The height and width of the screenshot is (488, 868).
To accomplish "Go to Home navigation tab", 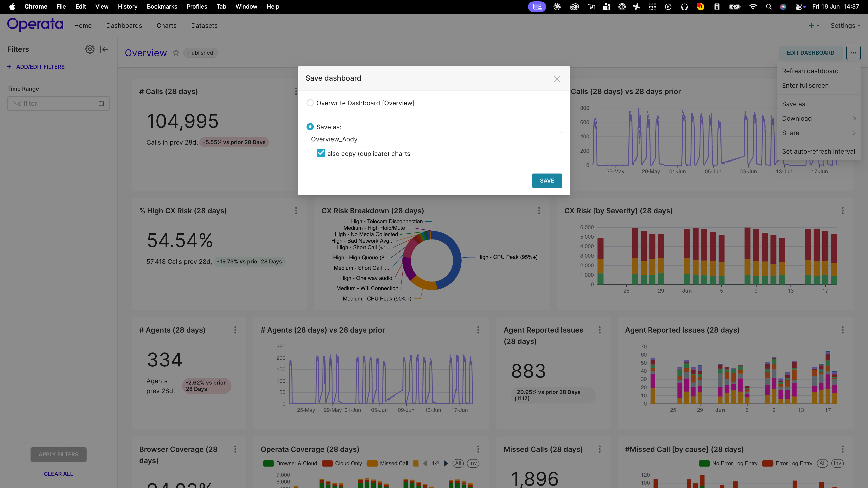I will (x=83, y=26).
